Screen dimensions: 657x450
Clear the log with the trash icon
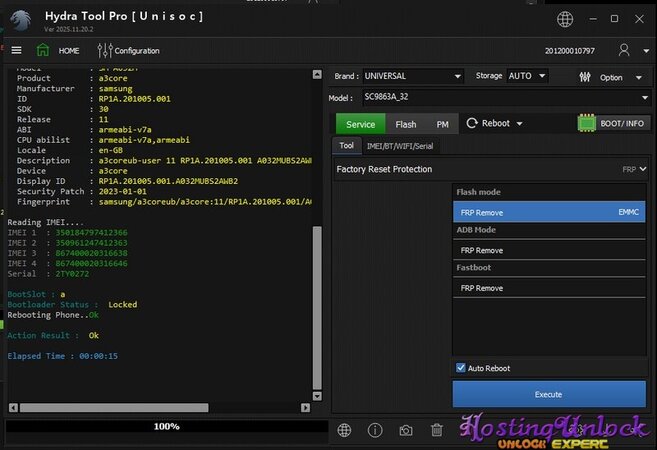point(436,430)
